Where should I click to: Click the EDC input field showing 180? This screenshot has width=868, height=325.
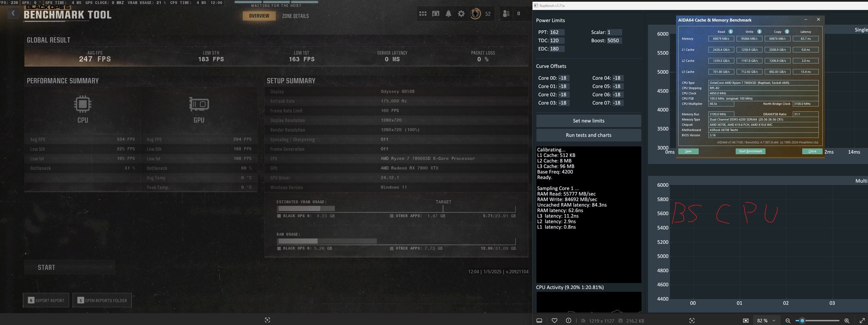pos(557,49)
